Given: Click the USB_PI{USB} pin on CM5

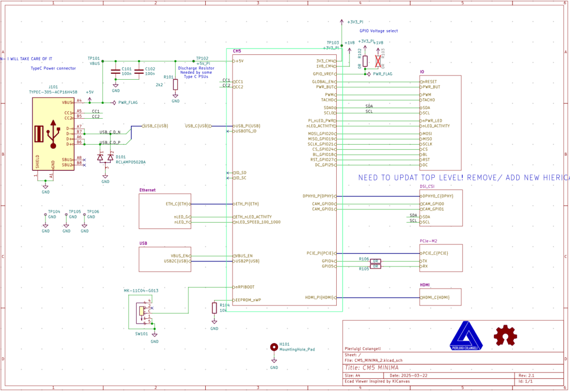Looking at the screenshot, I should (x=248, y=126).
